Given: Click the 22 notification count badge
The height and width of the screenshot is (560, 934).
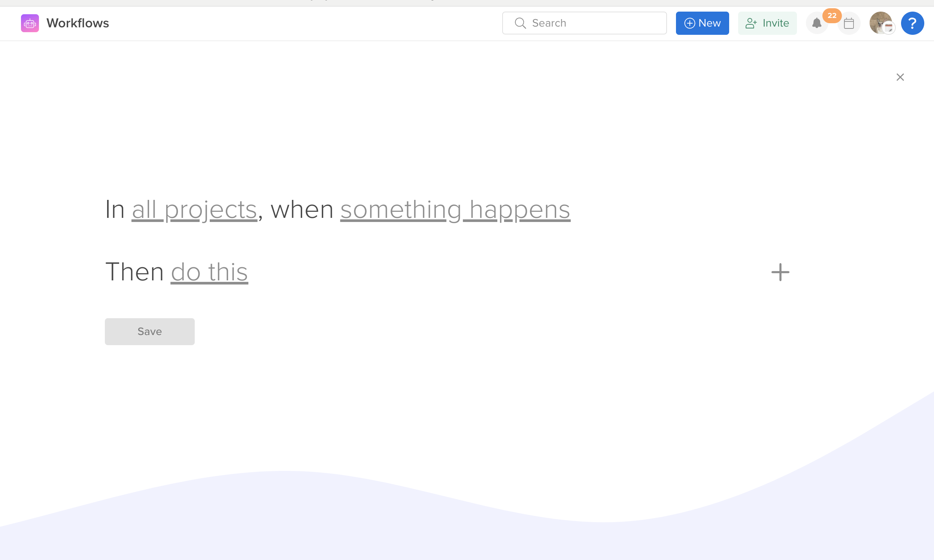Looking at the screenshot, I should 832,15.
